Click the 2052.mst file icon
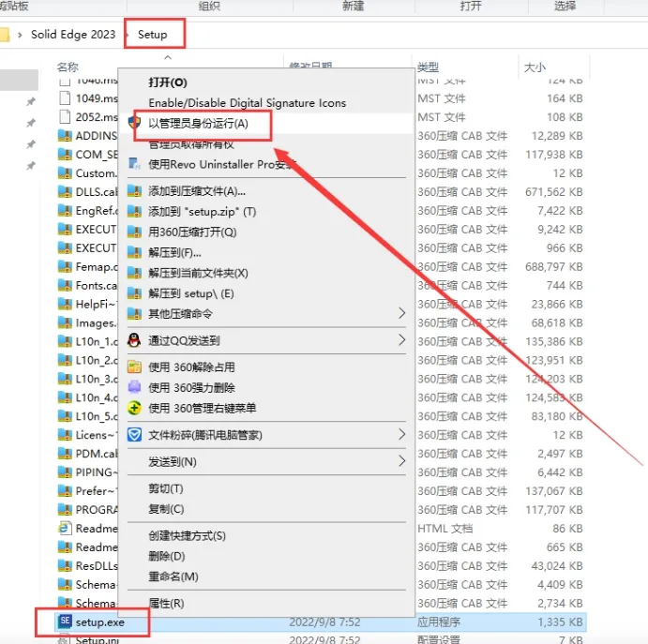The image size is (648, 644). (65, 116)
